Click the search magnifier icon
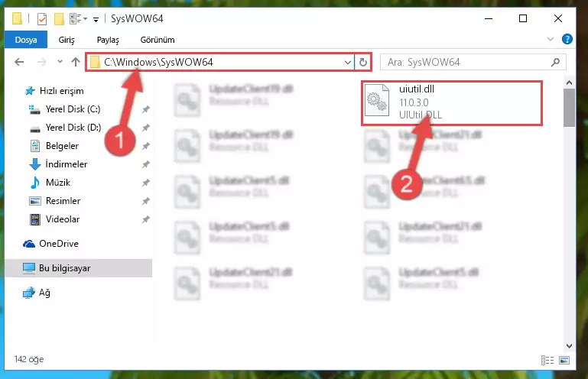Image resolution: width=588 pixels, height=379 pixels. point(556,62)
